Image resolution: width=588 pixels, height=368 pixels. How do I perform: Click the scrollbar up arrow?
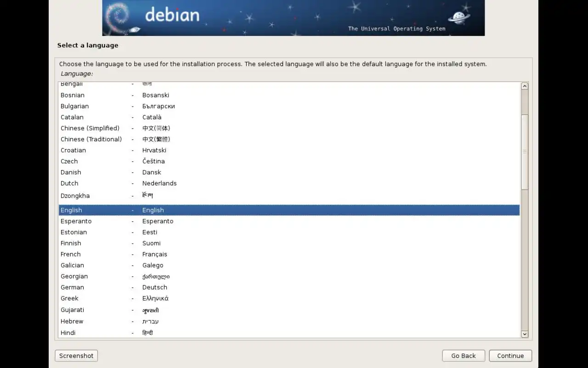[525, 86]
